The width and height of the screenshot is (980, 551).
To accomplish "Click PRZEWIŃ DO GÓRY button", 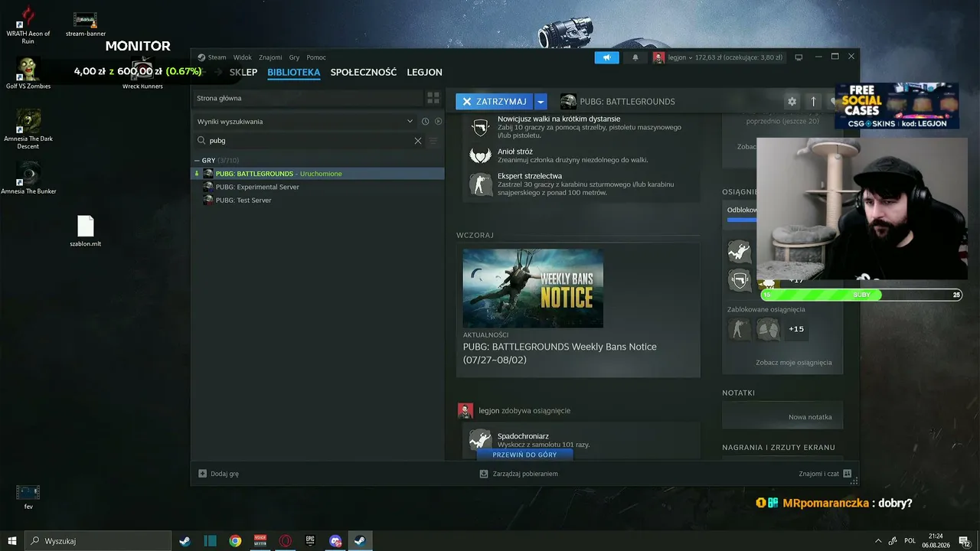I will pos(524,455).
